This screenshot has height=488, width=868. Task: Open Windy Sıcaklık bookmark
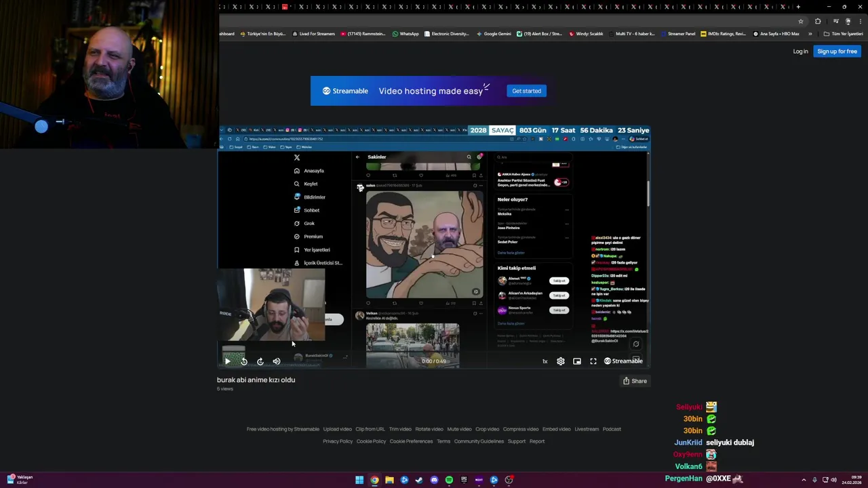(586, 34)
